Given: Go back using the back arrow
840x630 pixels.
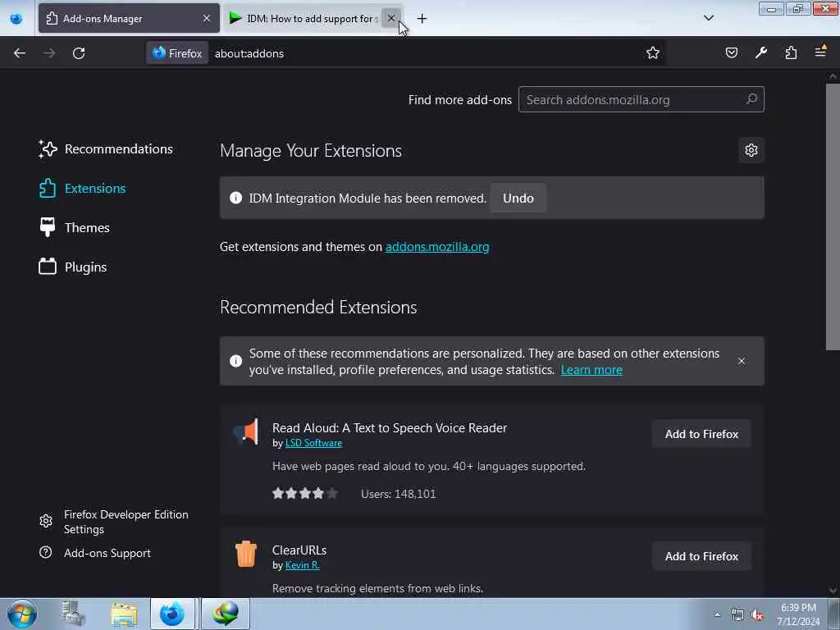Looking at the screenshot, I should click(x=20, y=53).
